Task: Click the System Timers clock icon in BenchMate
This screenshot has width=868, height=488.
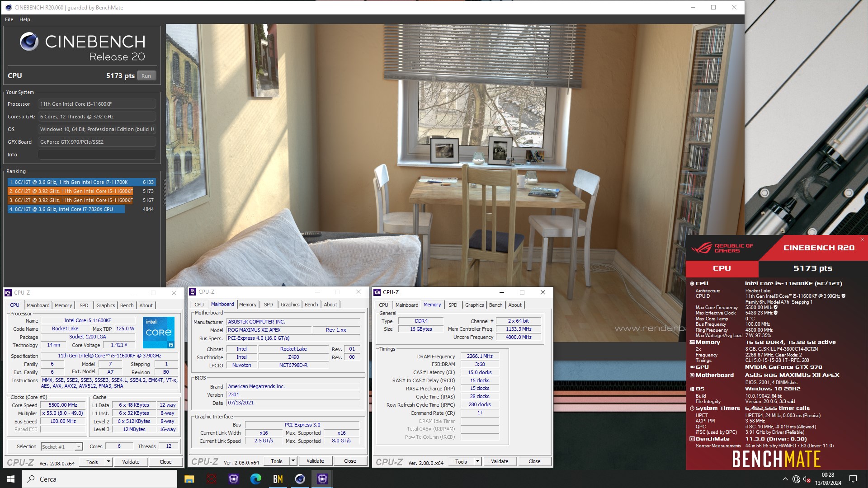Action: pos(692,408)
